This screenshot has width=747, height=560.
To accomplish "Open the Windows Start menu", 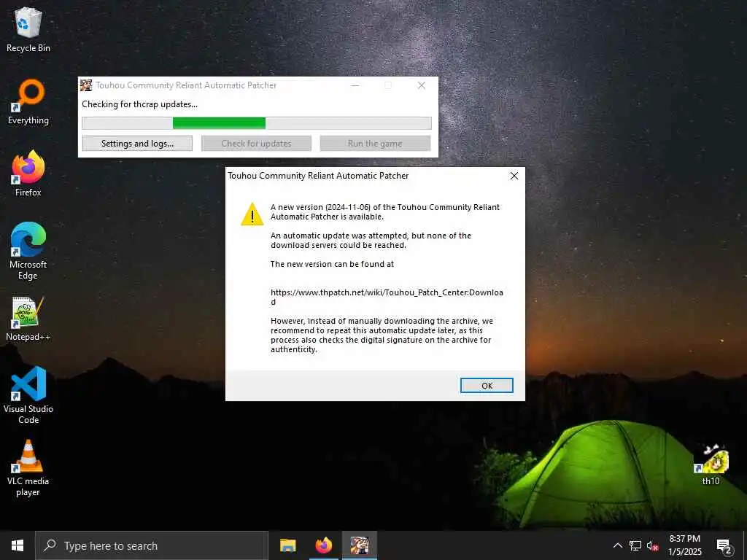I will pyautogui.click(x=18, y=545).
